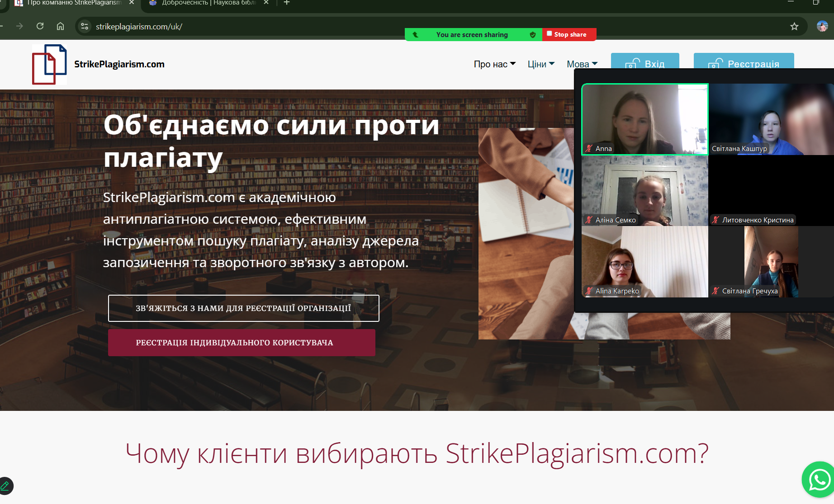
Task: Go to browser home page icon
Action: click(60, 26)
